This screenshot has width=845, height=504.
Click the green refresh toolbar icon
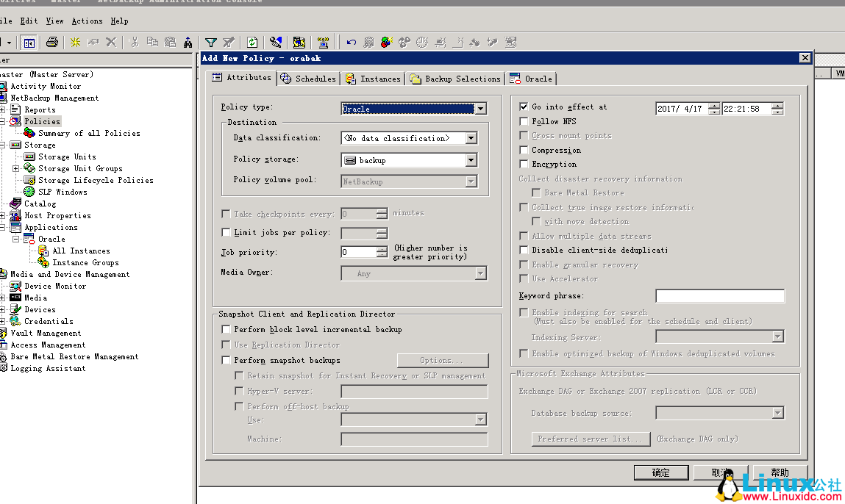click(252, 43)
